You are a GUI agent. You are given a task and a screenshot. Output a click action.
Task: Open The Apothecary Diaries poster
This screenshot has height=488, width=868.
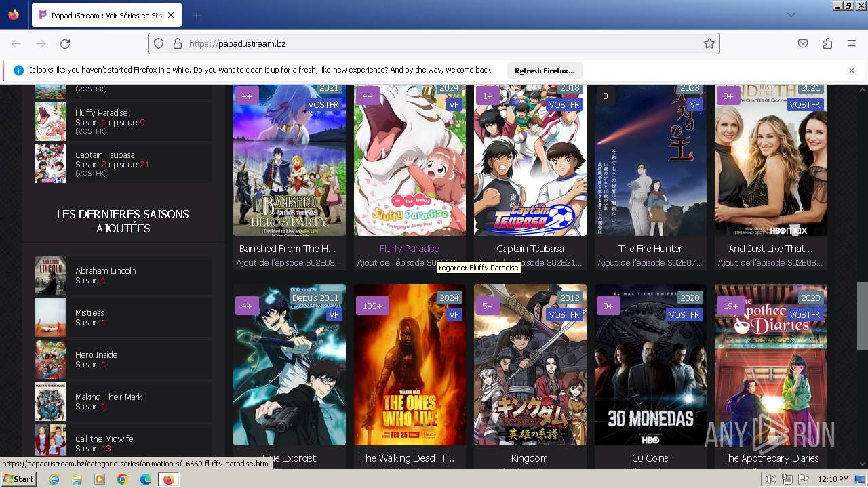771,365
